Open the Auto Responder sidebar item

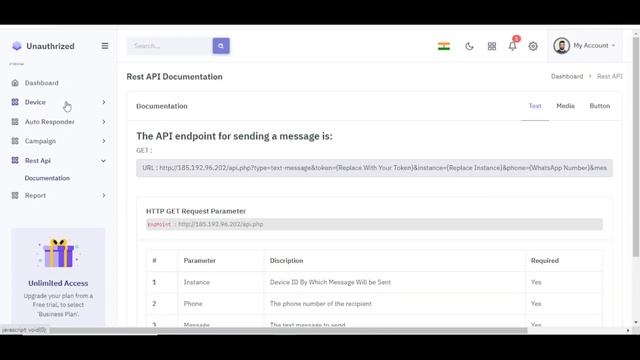[50, 122]
